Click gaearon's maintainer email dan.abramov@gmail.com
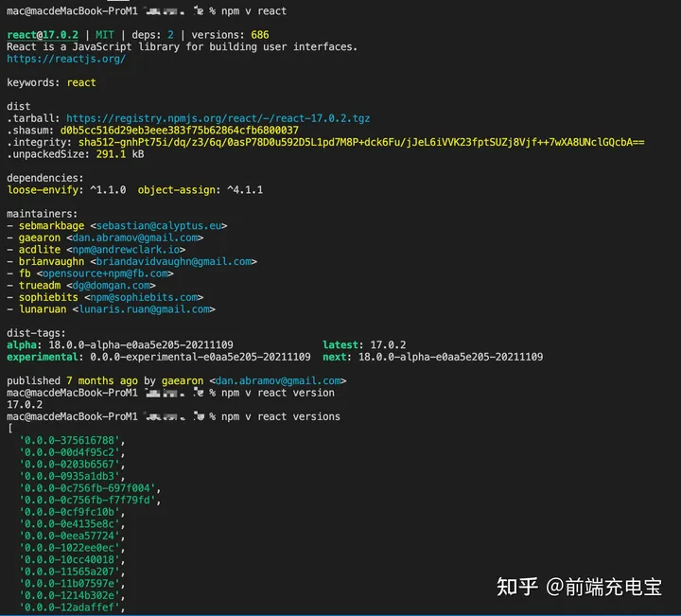The width and height of the screenshot is (681, 616). pos(134,238)
